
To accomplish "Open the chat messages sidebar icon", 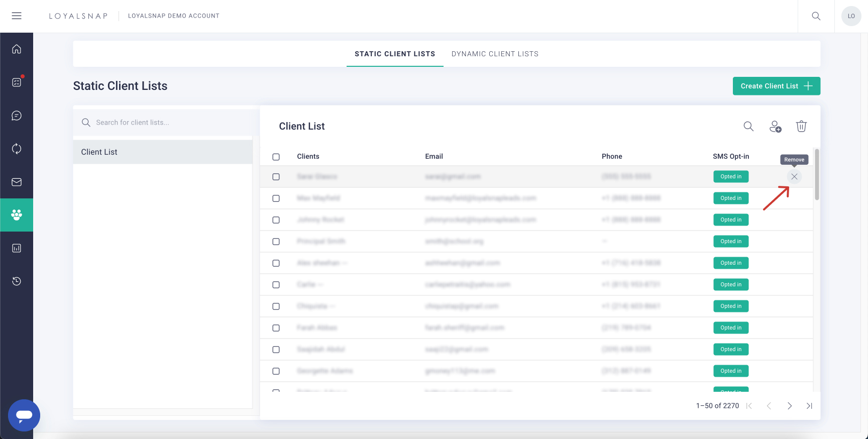I will 17,116.
